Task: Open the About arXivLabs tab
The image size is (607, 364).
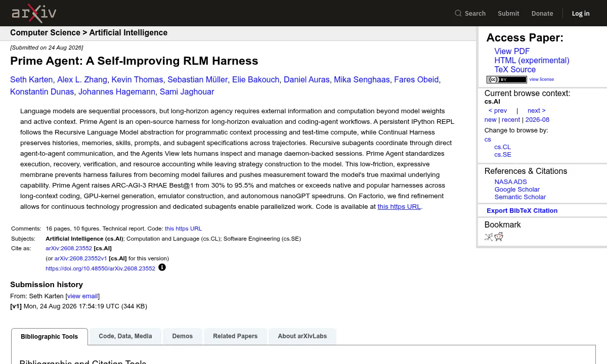Action: 302,336
